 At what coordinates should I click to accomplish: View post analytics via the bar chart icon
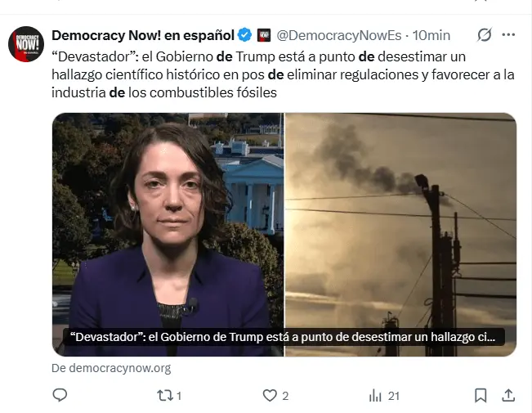pyautogui.click(x=375, y=396)
